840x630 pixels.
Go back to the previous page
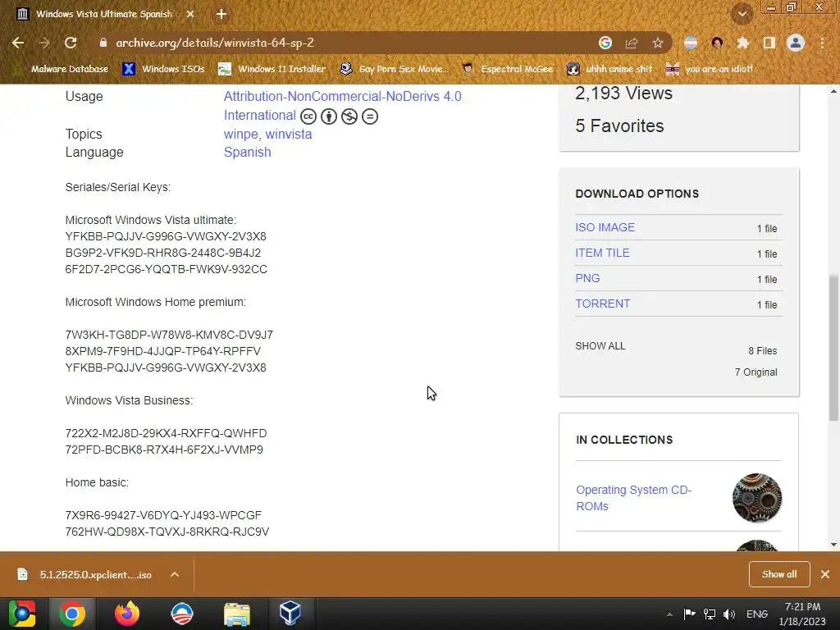[x=18, y=43]
